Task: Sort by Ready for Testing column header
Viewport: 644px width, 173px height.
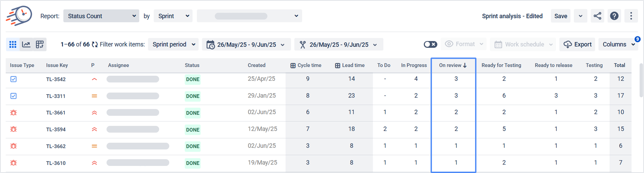Action: [501, 65]
